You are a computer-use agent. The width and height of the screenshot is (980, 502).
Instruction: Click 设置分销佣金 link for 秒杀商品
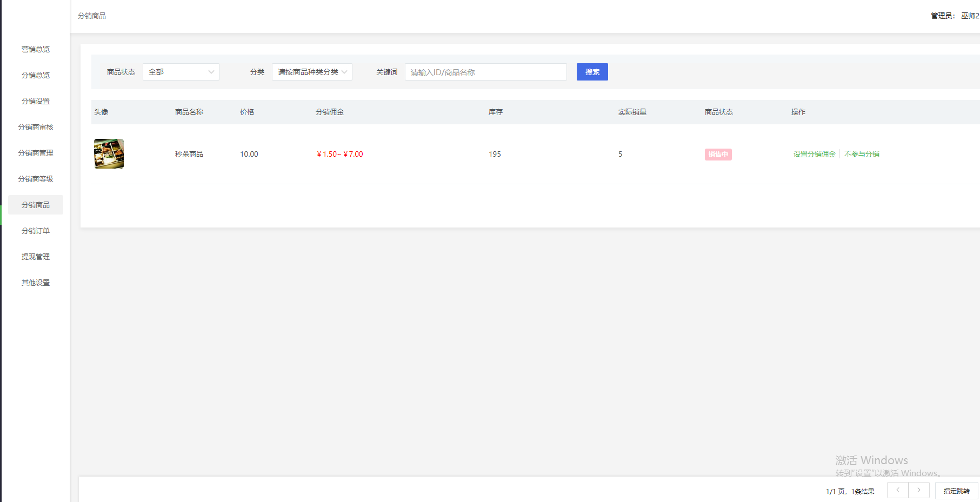tap(814, 154)
